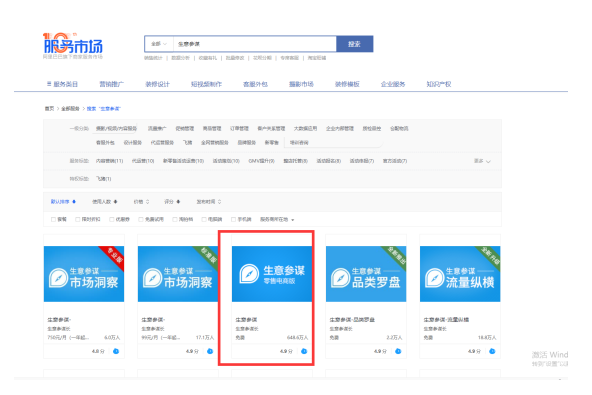Tick the 套餐 checkbox
This screenshot has width=592, height=395.
coord(53,219)
